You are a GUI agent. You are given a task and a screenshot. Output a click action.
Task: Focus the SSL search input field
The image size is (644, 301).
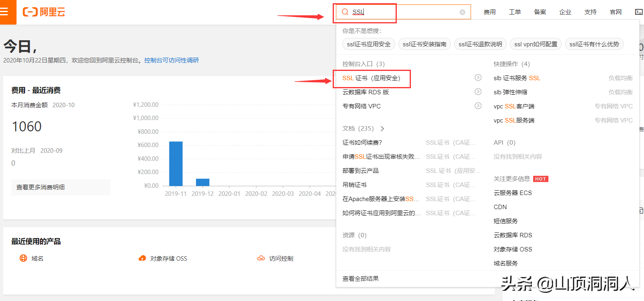403,12
